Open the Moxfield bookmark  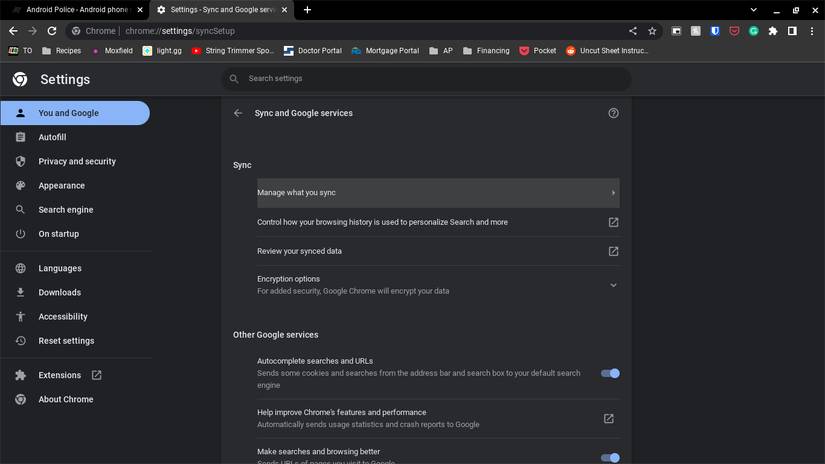(x=112, y=51)
